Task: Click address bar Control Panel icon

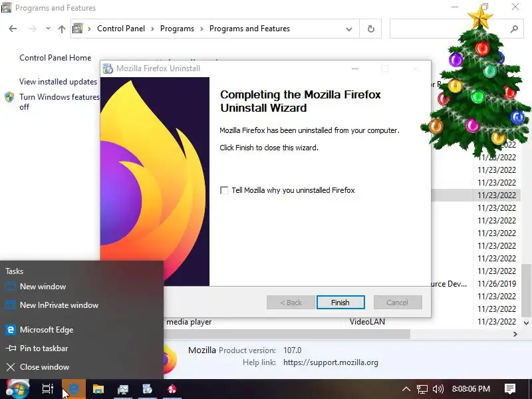Action: [x=78, y=29]
